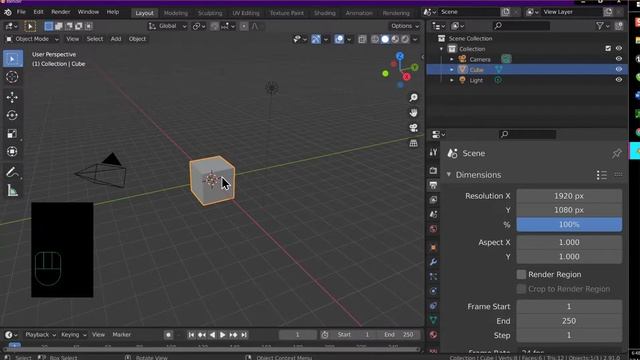Toggle Collection exclude checkbox in outliner
The width and height of the screenshot is (640, 360).
(x=608, y=49)
